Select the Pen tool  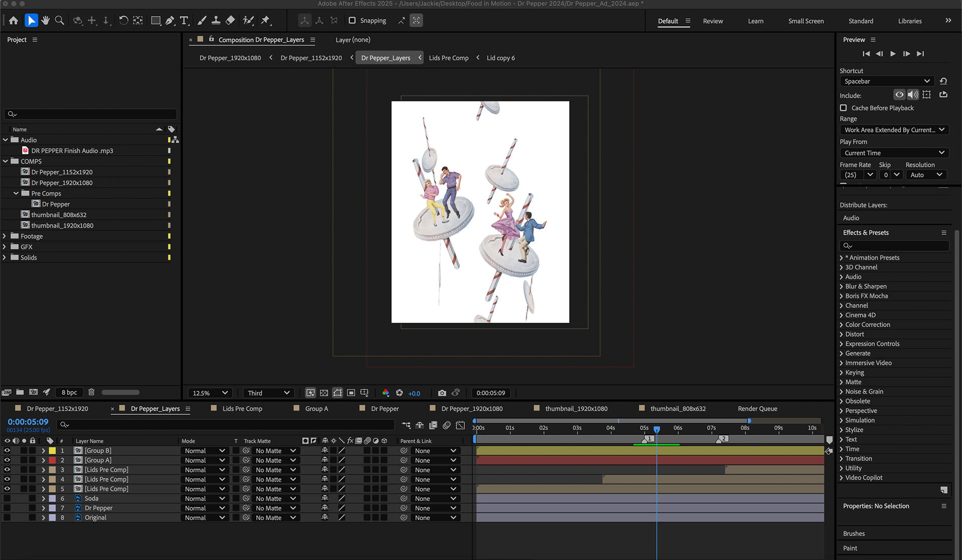170,21
